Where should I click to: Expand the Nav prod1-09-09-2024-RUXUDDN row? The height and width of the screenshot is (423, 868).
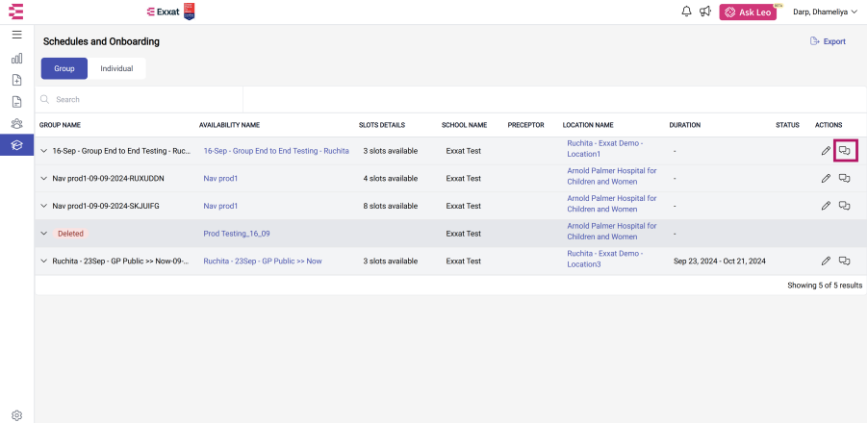point(44,179)
